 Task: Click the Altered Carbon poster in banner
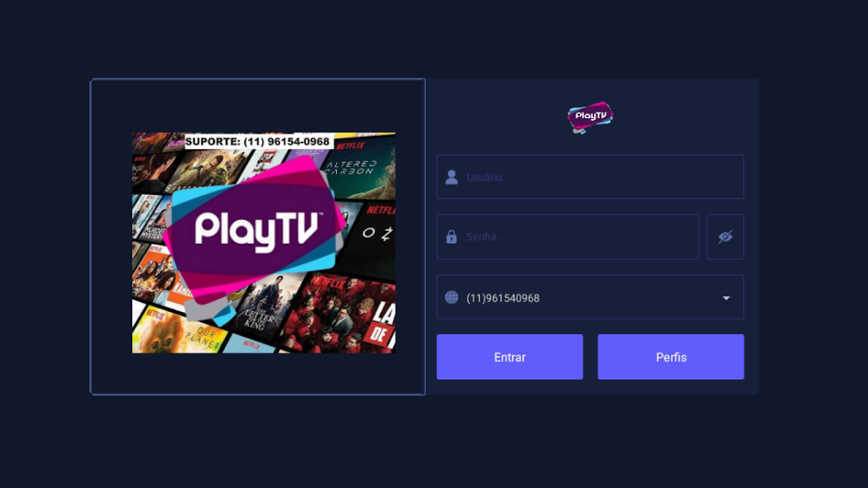click(361, 171)
